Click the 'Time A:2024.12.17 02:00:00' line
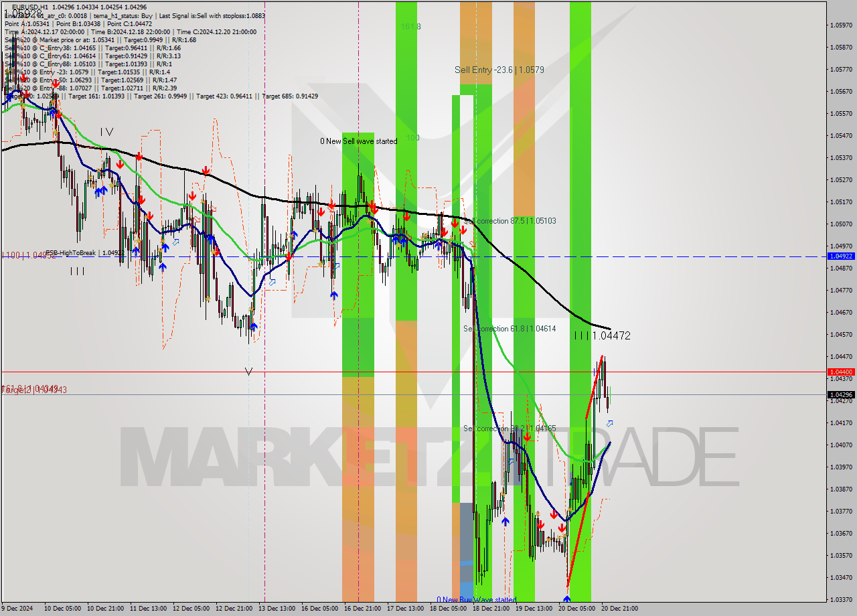 [x=44, y=31]
